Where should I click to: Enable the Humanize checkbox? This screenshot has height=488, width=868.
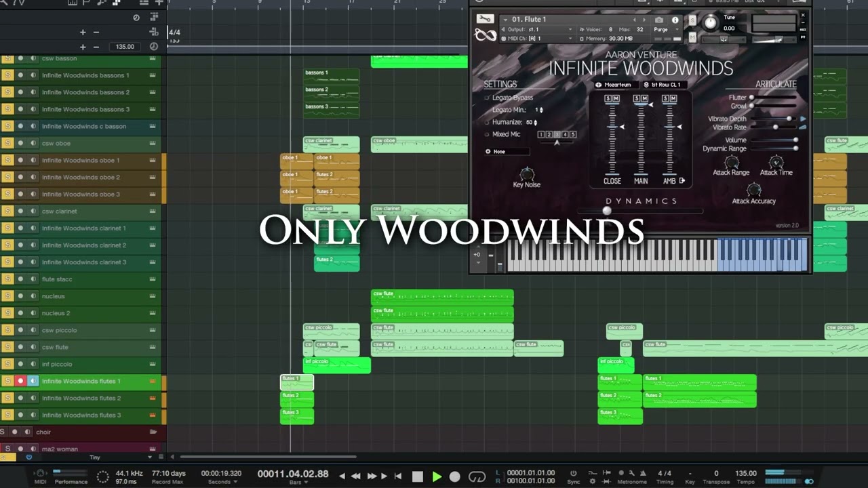click(487, 122)
